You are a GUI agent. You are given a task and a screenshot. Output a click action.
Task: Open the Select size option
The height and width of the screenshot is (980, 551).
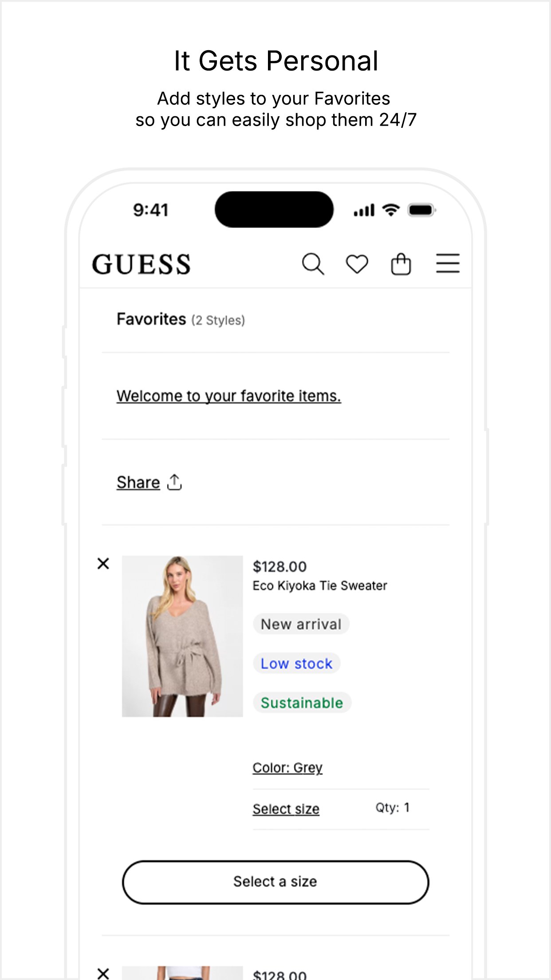pos(286,809)
